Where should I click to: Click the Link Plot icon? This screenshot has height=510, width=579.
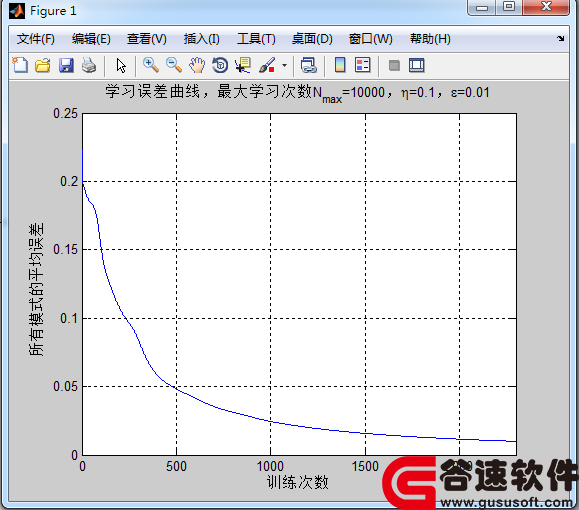click(309, 65)
